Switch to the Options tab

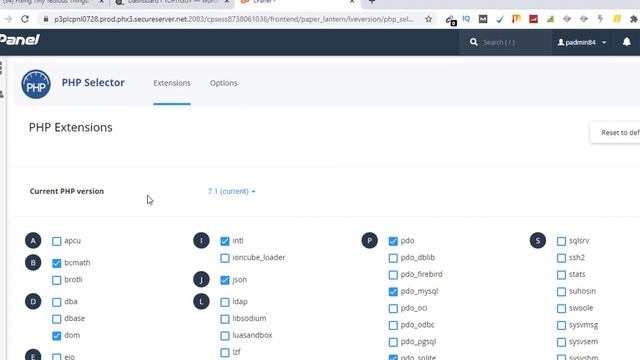(x=223, y=83)
